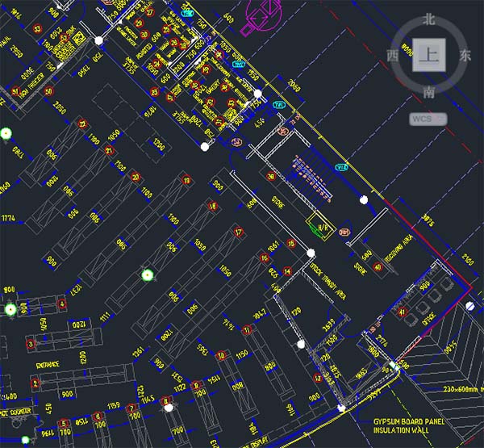This screenshot has height=448, width=484.
Task: Select the red circled tag number 2
Action: (35, 383)
